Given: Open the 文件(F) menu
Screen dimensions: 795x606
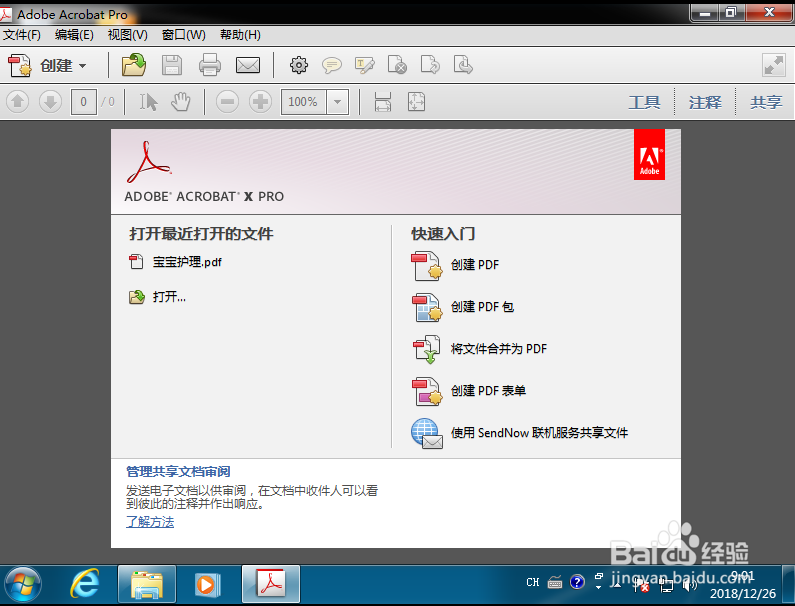Looking at the screenshot, I should 22,35.
